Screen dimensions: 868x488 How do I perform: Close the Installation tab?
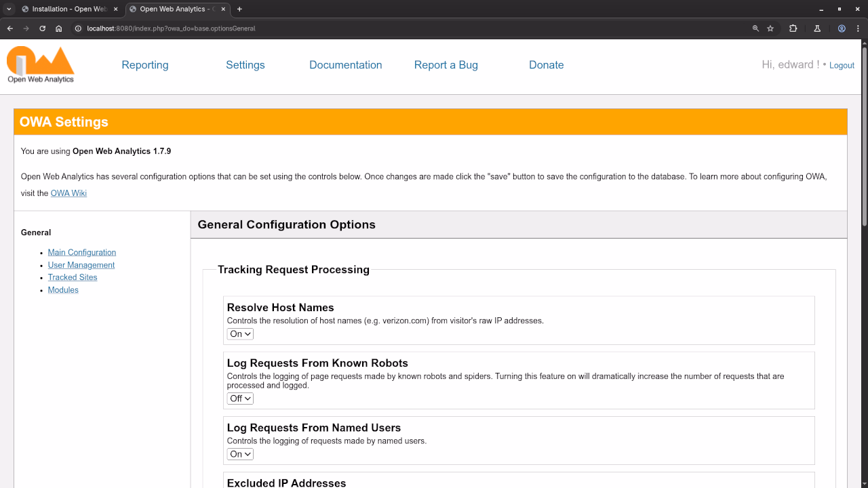pos(117,9)
